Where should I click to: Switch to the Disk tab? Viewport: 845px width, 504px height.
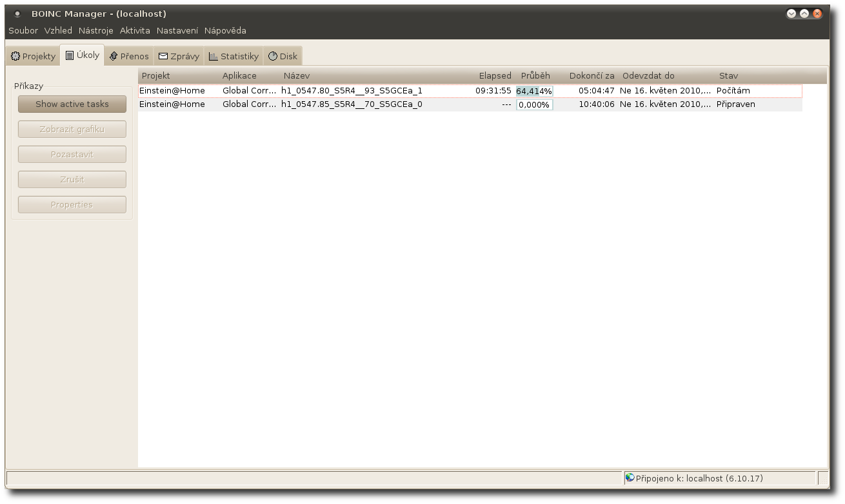283,57
